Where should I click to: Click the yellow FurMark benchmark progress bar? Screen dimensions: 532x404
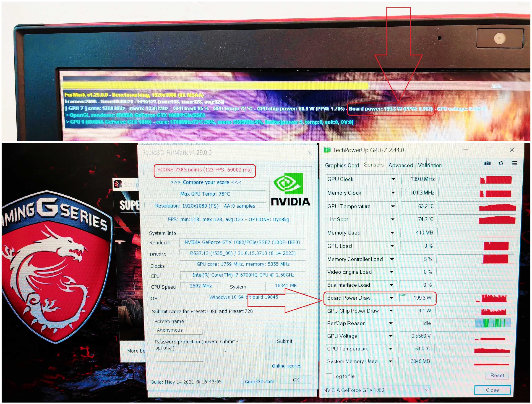point(215,86)
